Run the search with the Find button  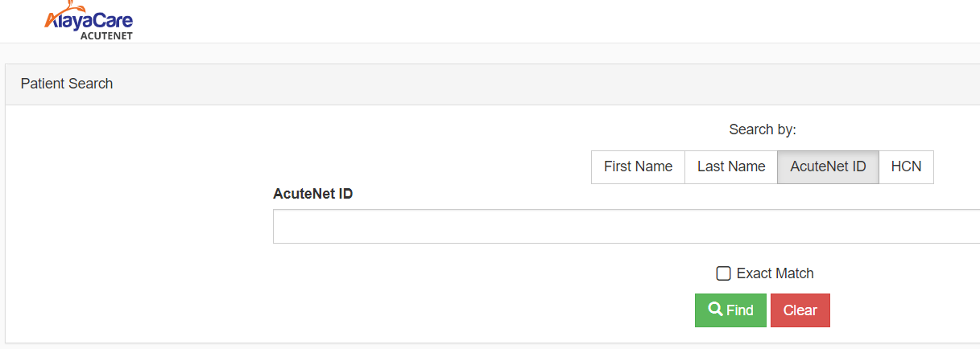coord(730,310)
